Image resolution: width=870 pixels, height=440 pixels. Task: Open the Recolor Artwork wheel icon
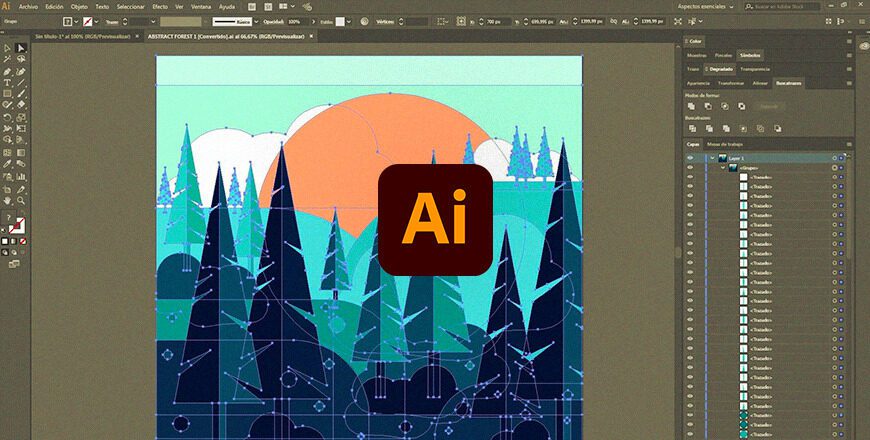365,21
